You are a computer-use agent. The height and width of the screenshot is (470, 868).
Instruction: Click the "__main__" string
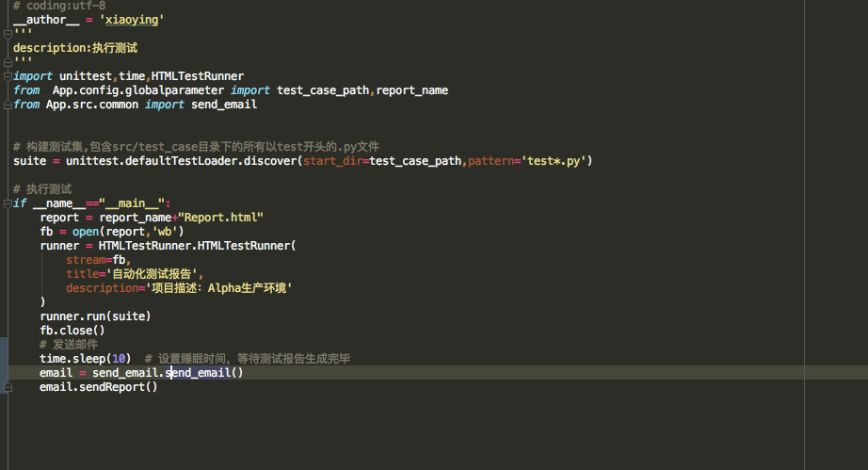tap(132, 203)
